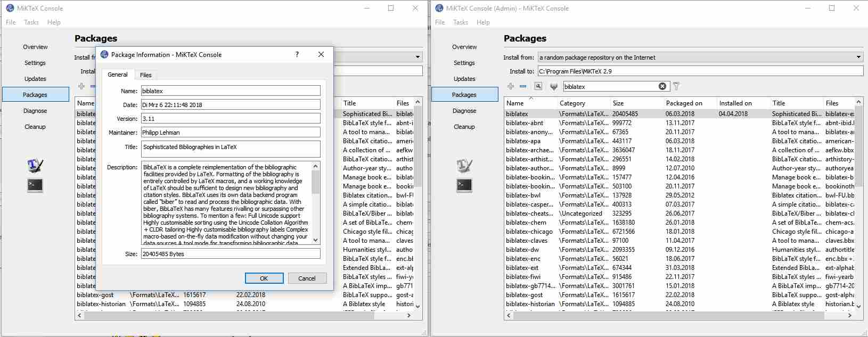868x337 pixels.
Task: Click the uninstall package minus icon in Admin window
Action: [523, 86]
